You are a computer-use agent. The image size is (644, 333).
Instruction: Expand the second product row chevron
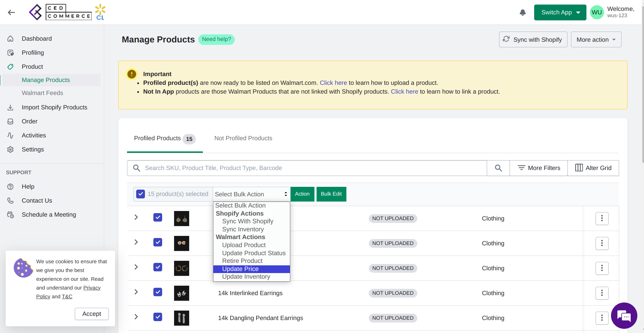[136, 242]
